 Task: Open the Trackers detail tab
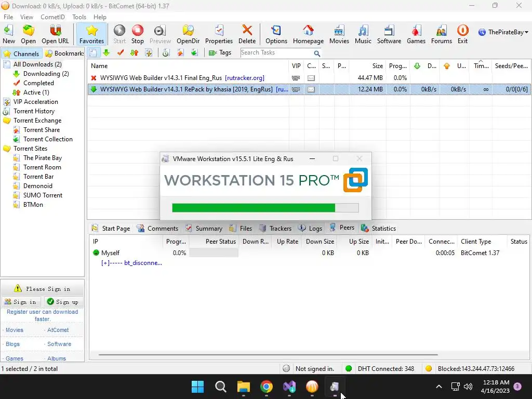coord(275,229)
